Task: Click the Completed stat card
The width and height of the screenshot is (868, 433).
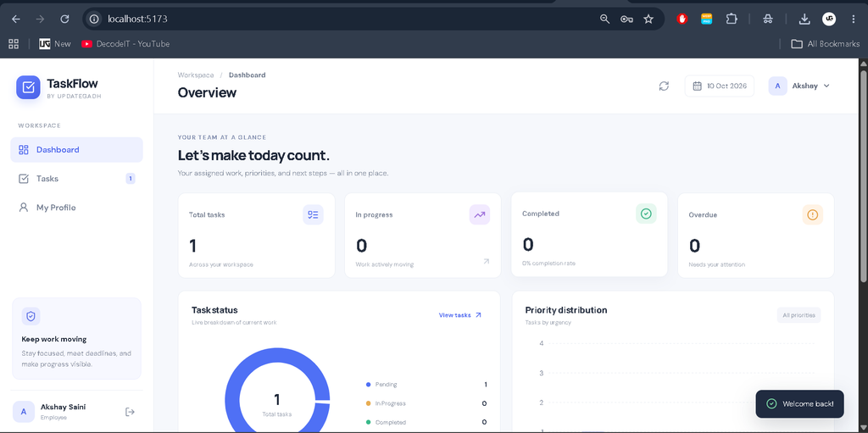Action: tap(589, 234)
